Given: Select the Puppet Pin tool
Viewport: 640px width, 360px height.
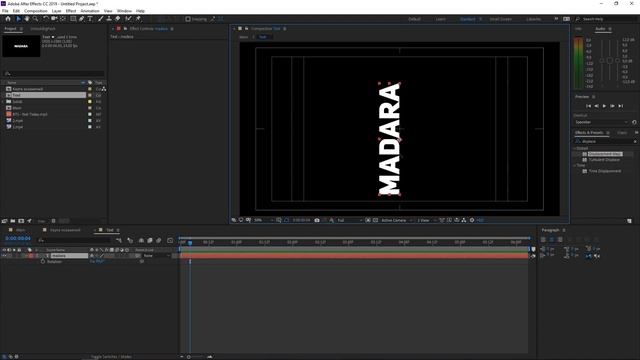Looking at the screenshot, I should click(138, 19).
